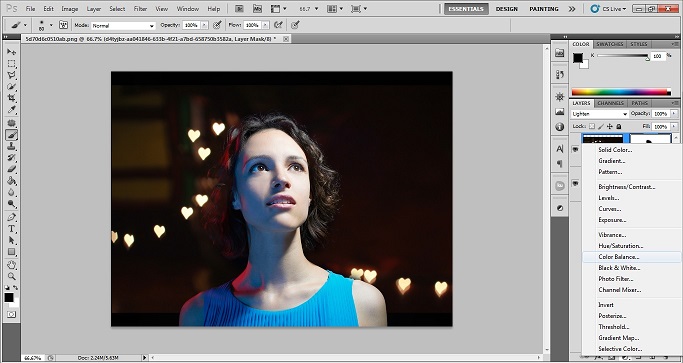Open the Flow slider arrow
The height and width of the screenshot is (363, 683).
point(266,25)
